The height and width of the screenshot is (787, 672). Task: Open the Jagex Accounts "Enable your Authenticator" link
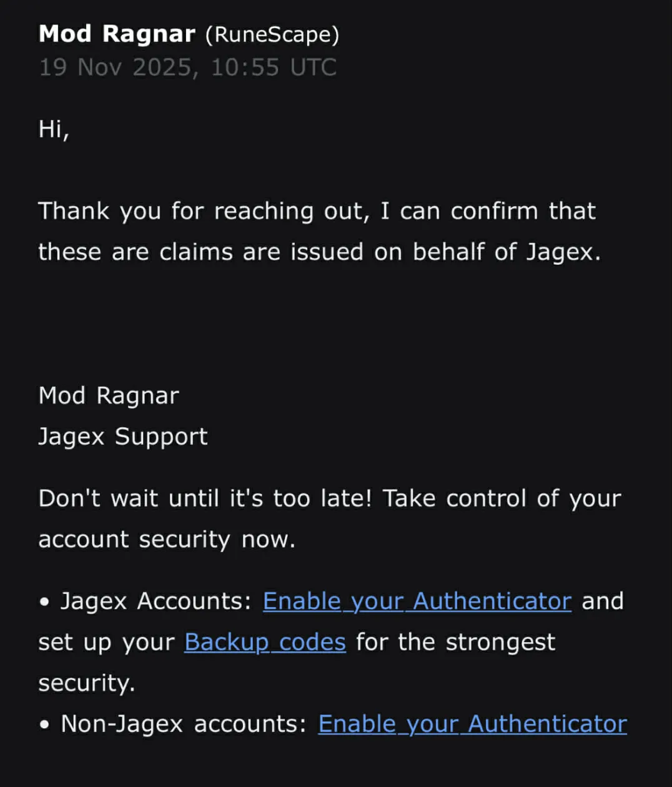click(417, 601)
